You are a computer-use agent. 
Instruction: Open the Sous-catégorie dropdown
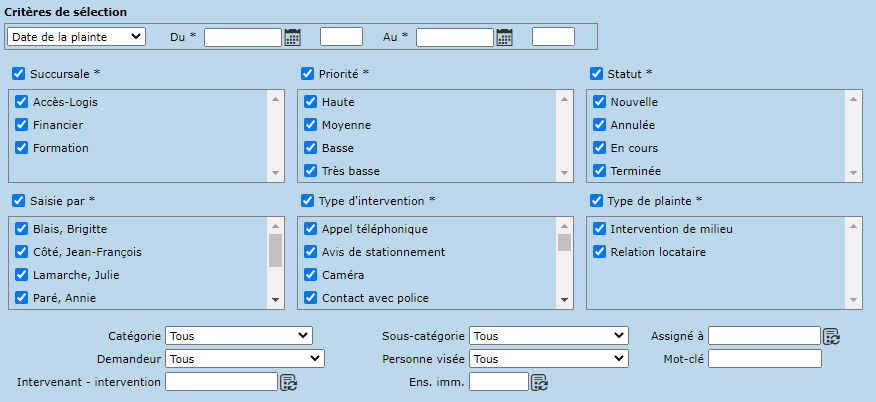548,336
